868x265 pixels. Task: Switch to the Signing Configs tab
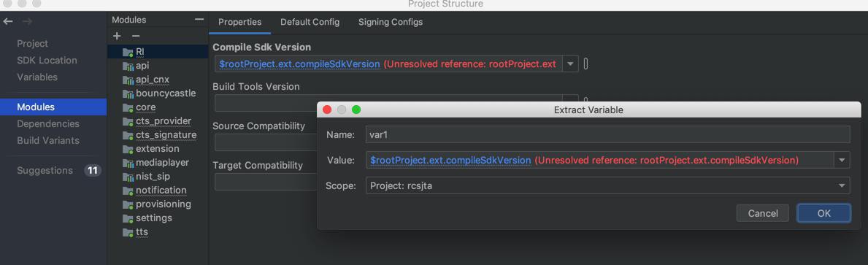pyautogui.click(x=391, y=22)
